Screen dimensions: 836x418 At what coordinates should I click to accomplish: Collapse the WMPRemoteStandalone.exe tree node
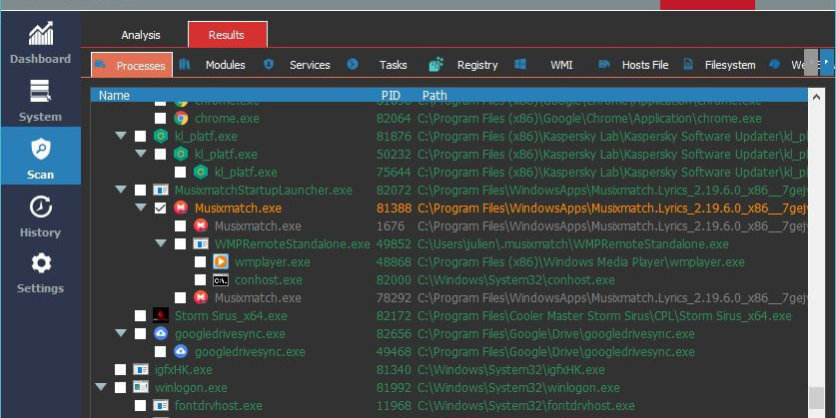tap(161, 244)
